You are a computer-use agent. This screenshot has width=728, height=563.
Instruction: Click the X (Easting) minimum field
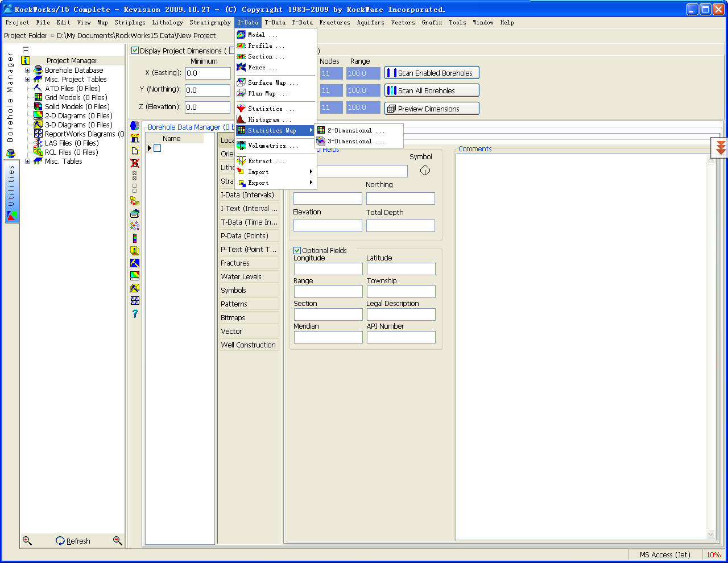[x=208, y=73]
